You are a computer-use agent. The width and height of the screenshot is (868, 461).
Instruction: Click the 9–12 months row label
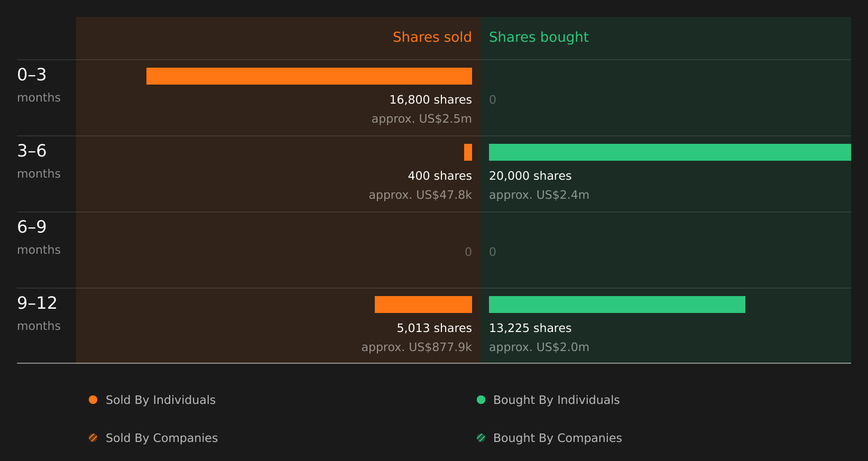39,314
